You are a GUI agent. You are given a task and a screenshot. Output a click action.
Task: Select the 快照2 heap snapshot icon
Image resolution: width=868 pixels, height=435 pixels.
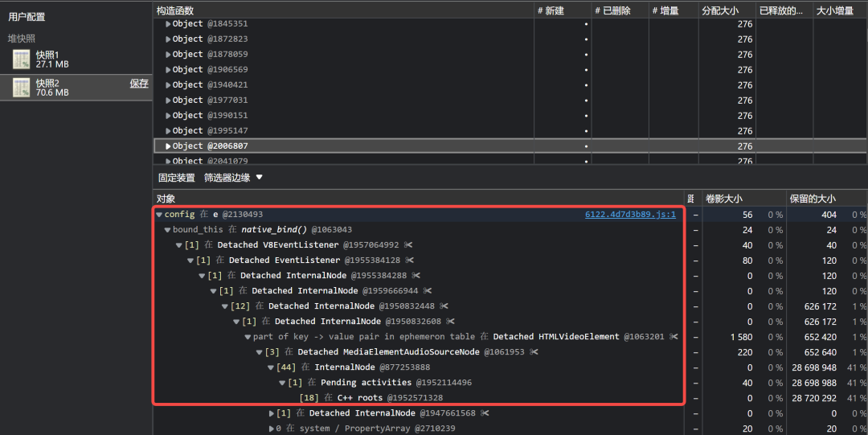21,88
